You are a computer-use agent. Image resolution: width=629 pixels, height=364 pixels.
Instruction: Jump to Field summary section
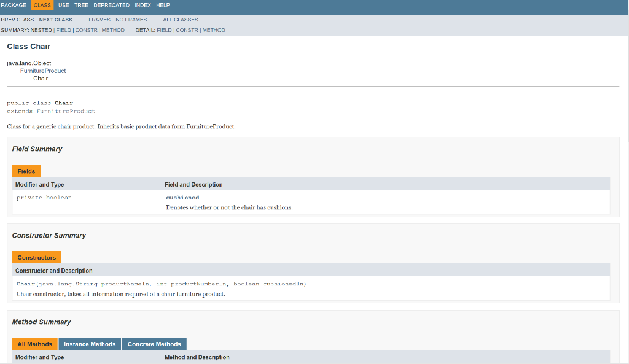(x=63, y=29)
